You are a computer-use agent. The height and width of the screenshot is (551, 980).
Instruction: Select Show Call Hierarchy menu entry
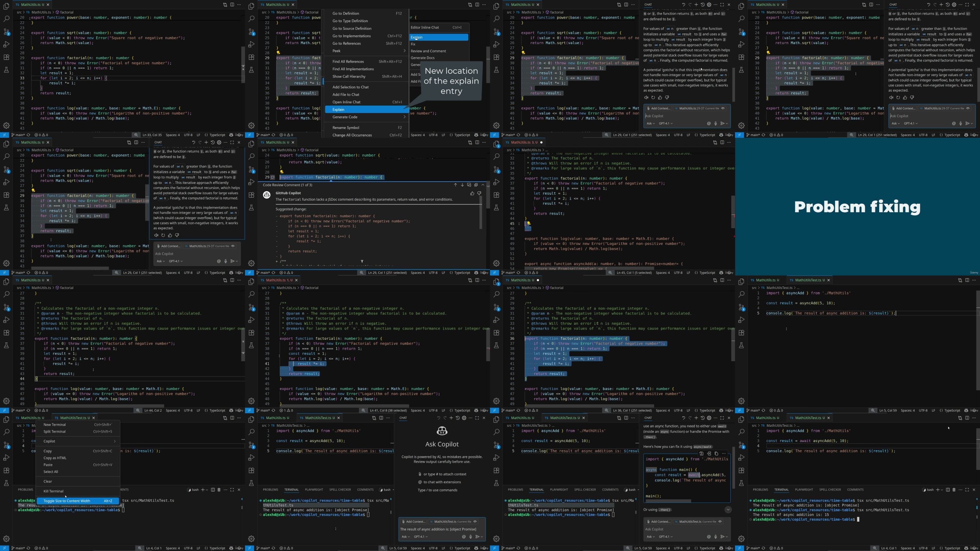pos(367,77)
